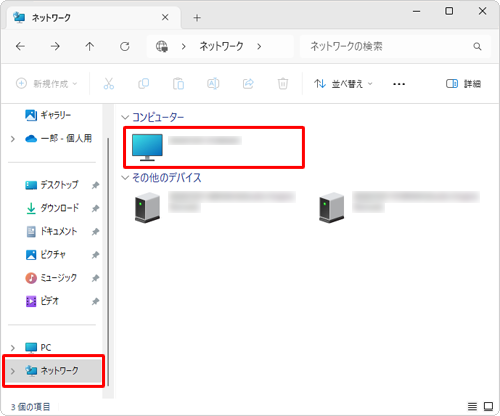Navigate up one folder level
This screenshot has height=416, width=500.
89,46
